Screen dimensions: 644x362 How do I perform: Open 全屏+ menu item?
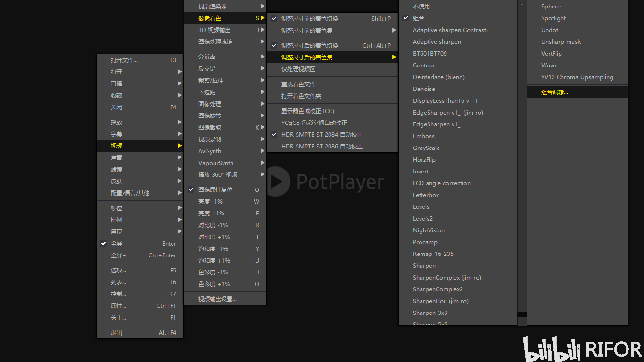[x=140, y=255]
